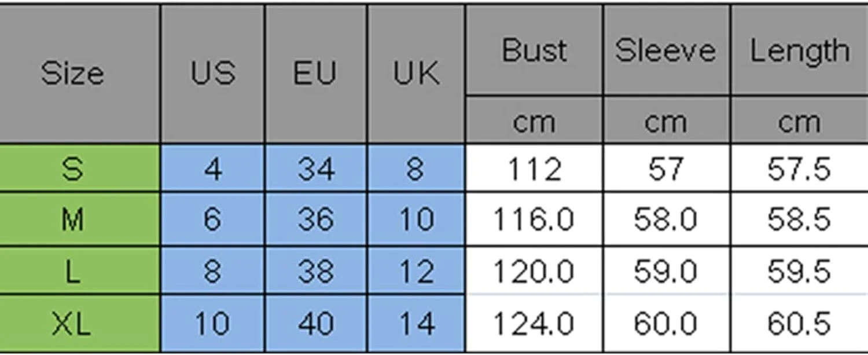Click sleeve value 58.0 cell
Viewport: 868px width, 355px height.
pyautogui.click(x=665, y=220)
